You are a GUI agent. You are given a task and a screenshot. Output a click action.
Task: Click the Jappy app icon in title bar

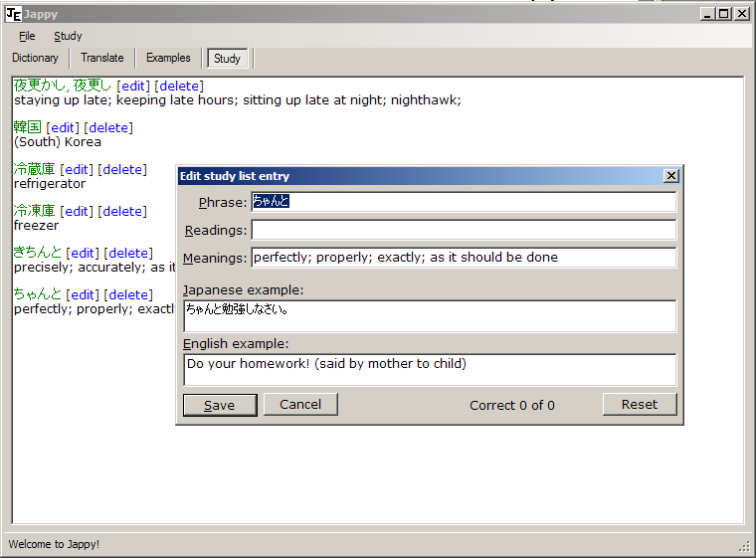pos(13,14)
